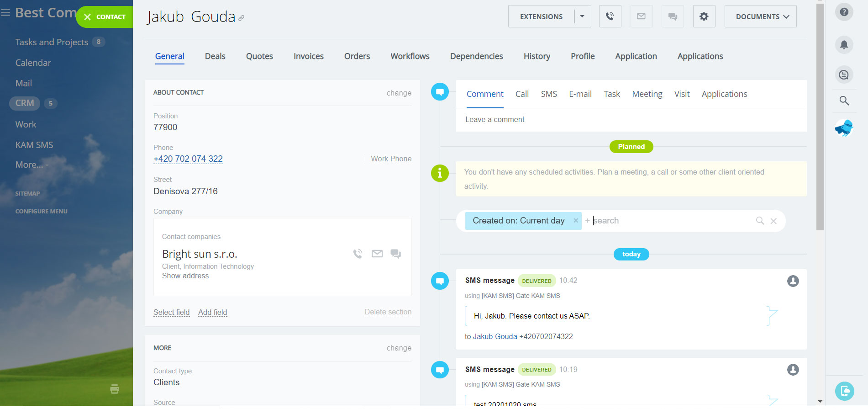Expand the More... sidebar menu

point(31,165)
